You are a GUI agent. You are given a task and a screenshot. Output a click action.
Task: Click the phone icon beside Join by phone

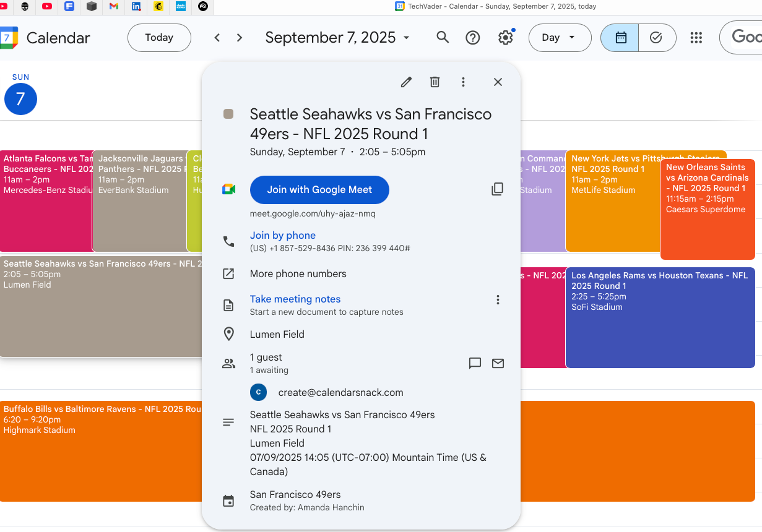(x=228, y=241)
